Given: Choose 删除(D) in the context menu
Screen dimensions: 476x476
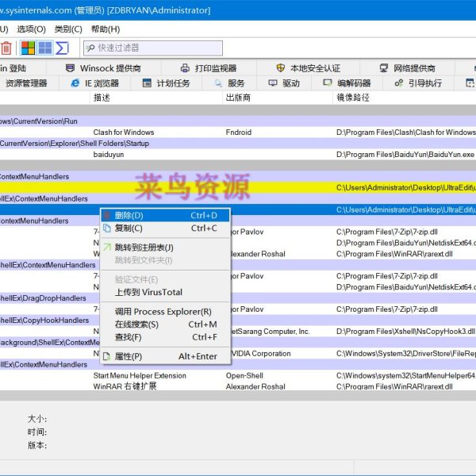Looking at the screenshot, I should [166, 216].
